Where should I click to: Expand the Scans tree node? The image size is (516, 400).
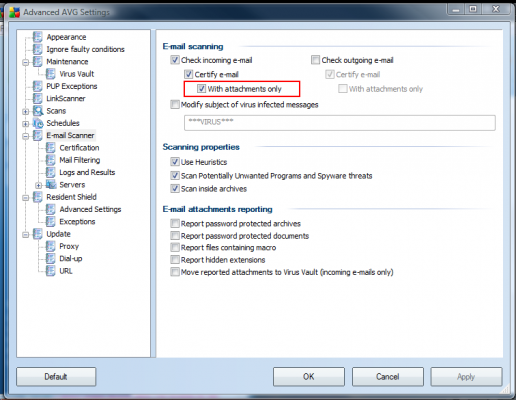[x=26, y=112]
